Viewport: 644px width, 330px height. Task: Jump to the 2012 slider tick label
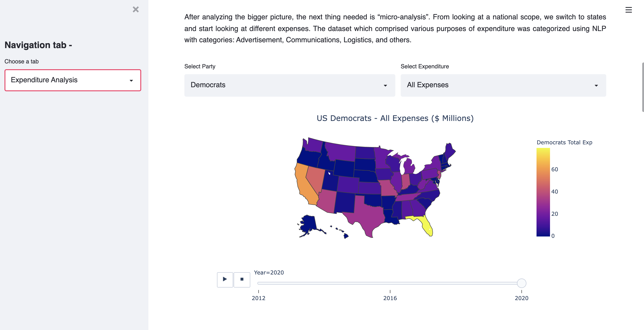[x=259, y=298]
